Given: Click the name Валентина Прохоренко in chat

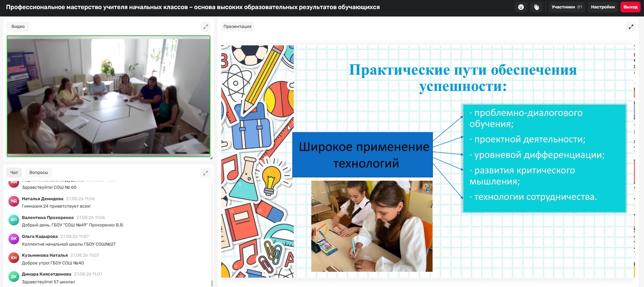Looking at the screenshot, I should (48, 218).
